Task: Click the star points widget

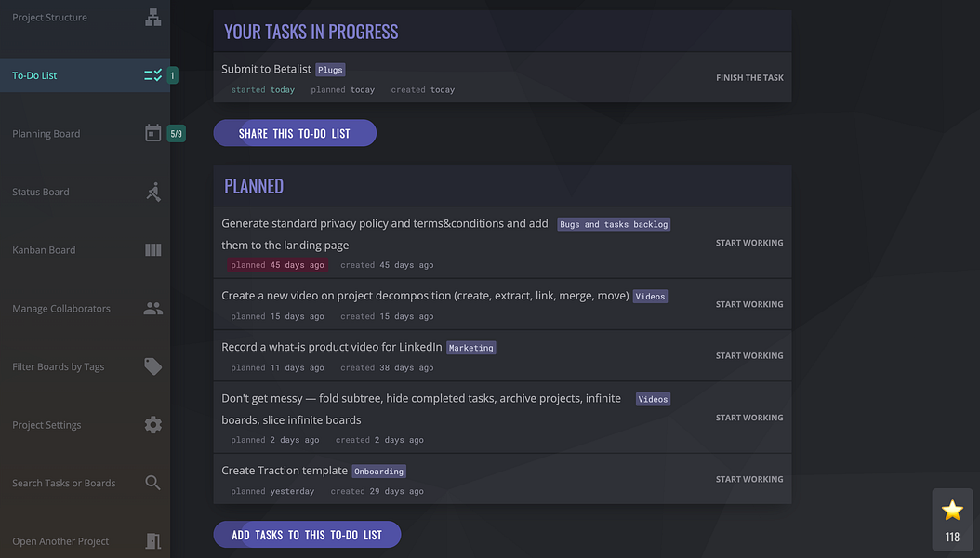Action: pyautogui.click(x=952, y=519)
